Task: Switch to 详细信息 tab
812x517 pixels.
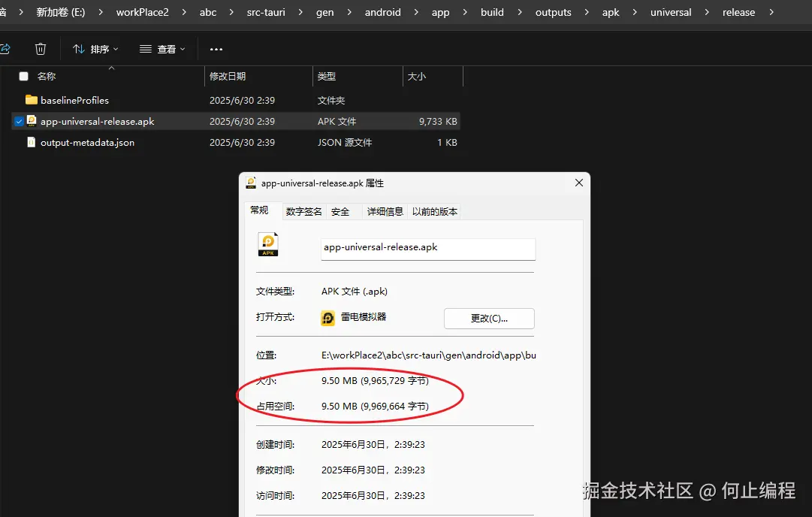Action: (x=385, y=211)
